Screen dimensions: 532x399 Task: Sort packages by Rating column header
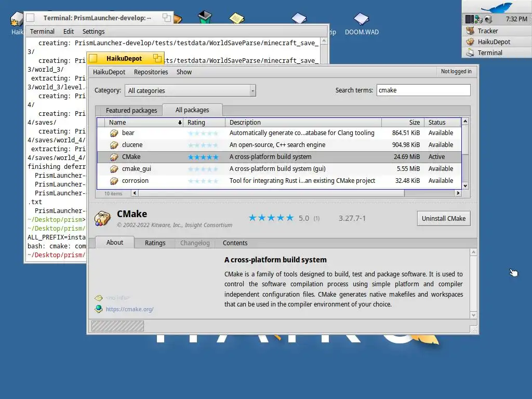204,123
